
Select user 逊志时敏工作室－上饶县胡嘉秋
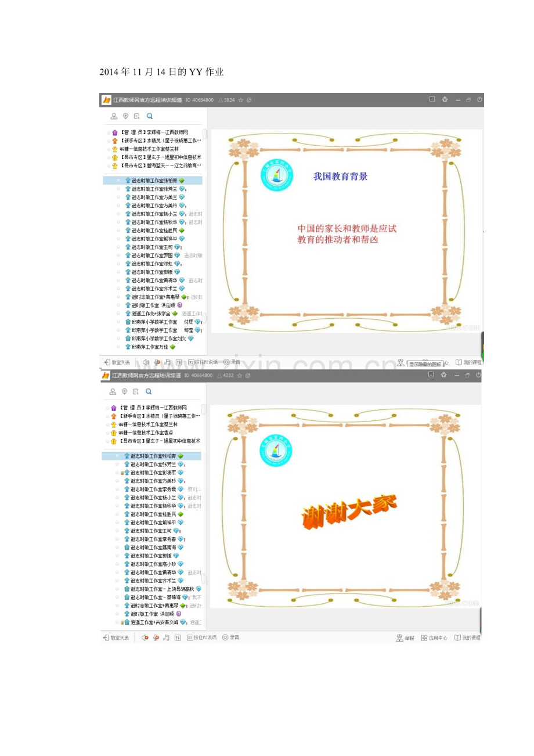(163, 589)
